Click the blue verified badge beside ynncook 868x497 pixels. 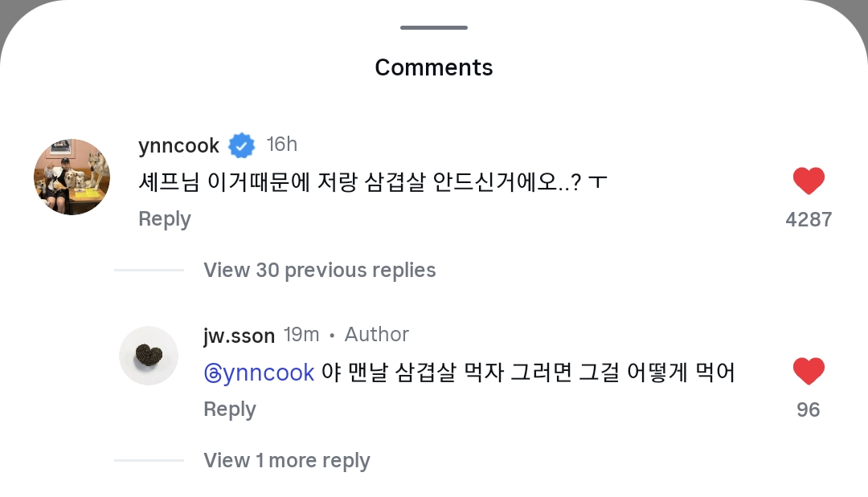point(241,145)
